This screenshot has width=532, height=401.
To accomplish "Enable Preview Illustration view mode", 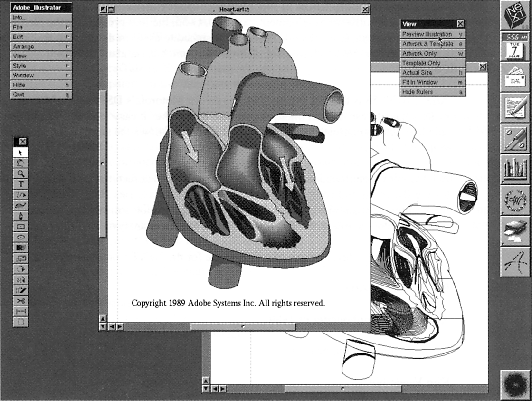I will tap(430, 34).
